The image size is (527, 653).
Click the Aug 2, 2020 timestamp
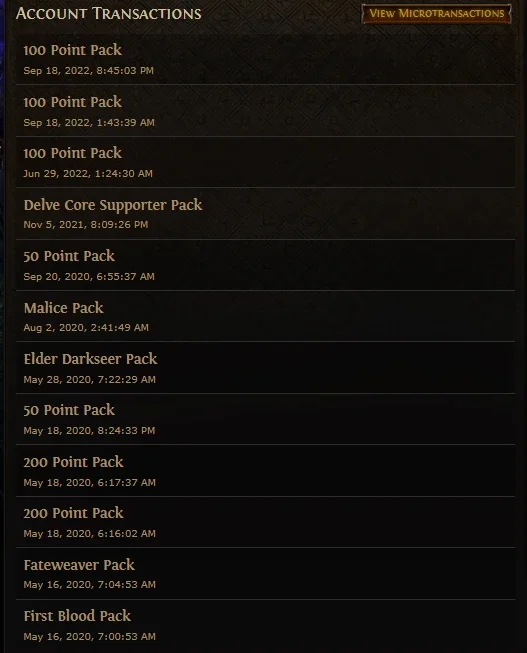(86, 328)
